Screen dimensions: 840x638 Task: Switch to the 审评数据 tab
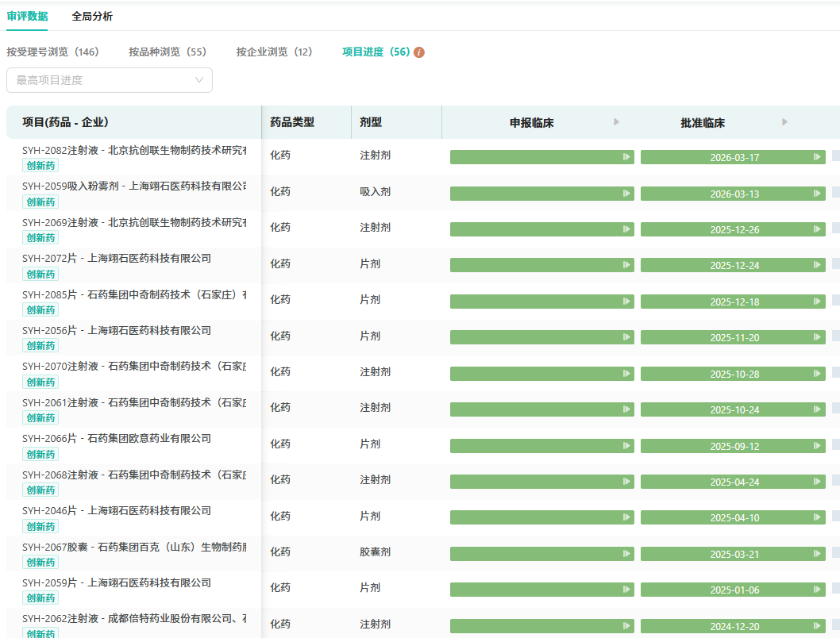tap(27, 16)
